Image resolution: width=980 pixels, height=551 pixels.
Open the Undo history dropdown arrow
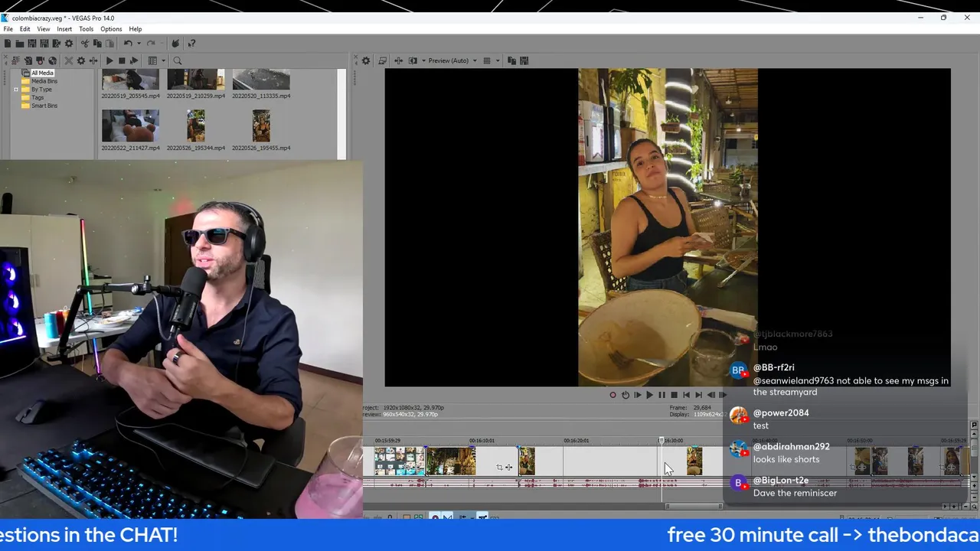(x=139, y=44)
